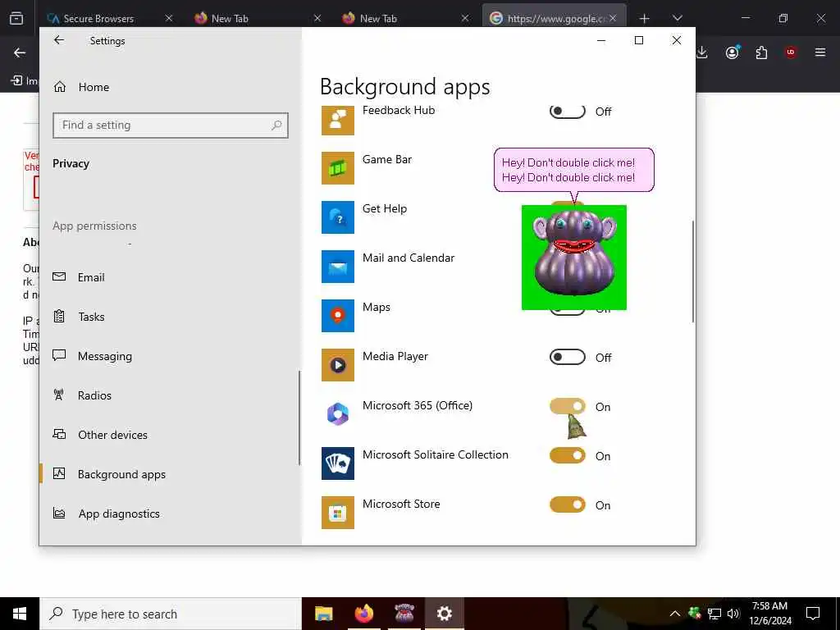840x630 pixels.
Task: Click the Find a setting search box
Action: [x=171, y=126]
